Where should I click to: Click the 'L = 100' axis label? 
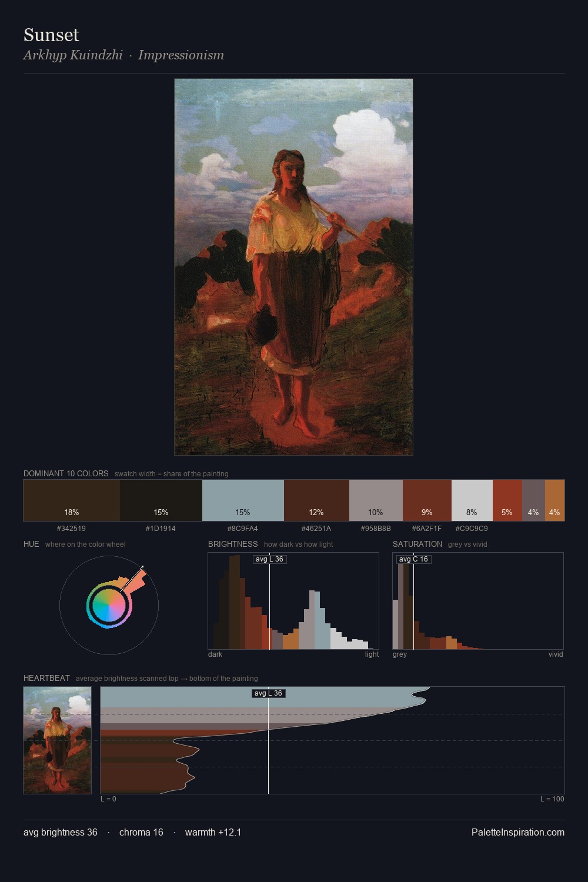click(552, 799)
